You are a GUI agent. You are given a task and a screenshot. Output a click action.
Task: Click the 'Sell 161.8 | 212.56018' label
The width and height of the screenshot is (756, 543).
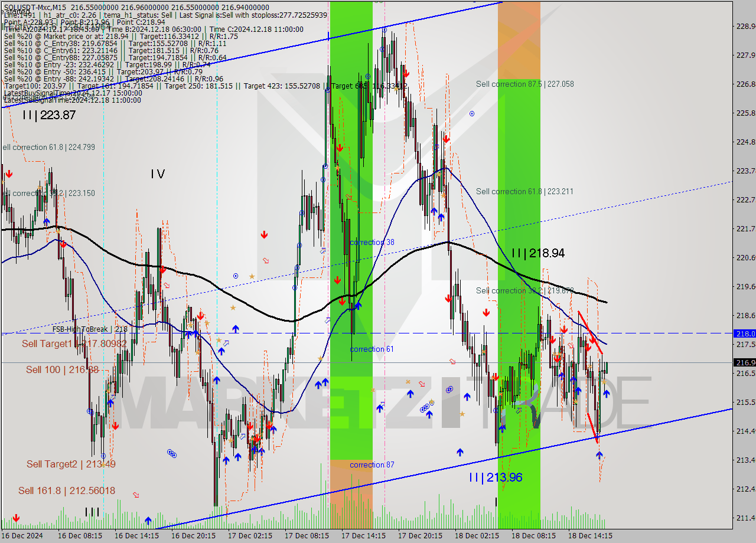tap(67, 490)
